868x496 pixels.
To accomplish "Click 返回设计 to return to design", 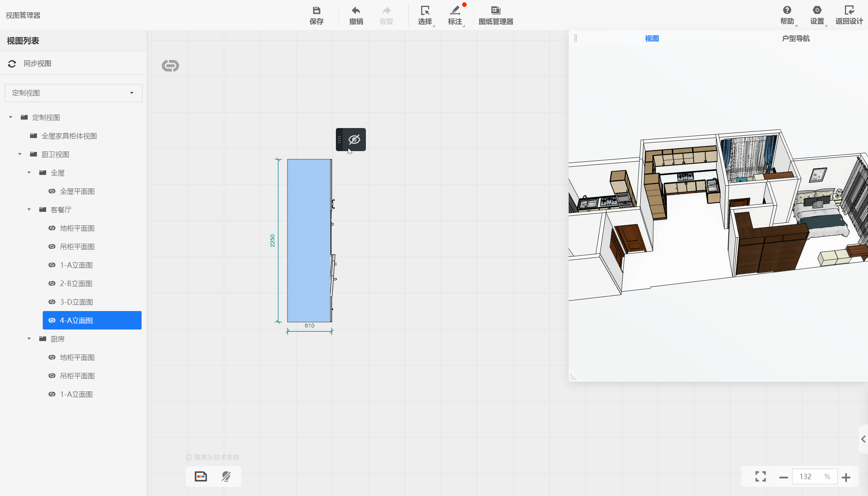I will 849,15.
